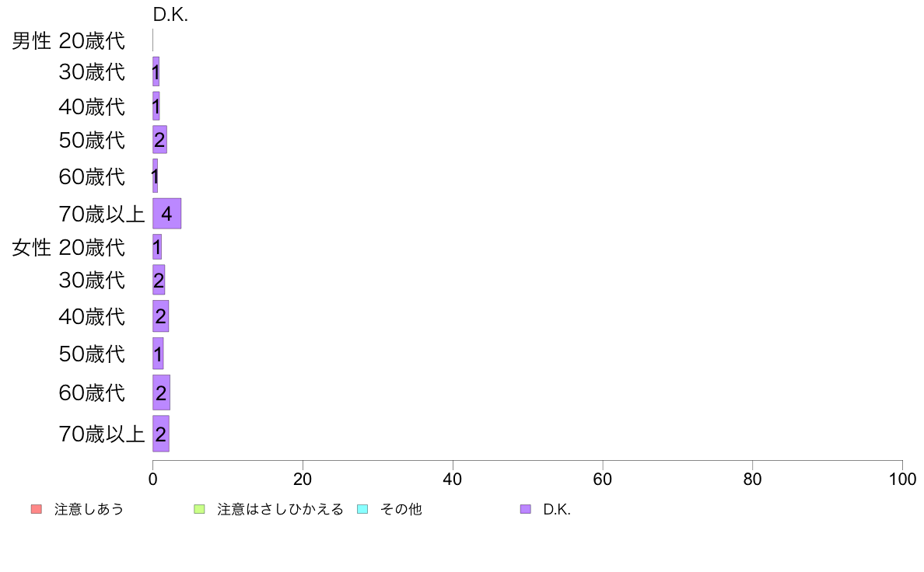Image resolution: width=924 pixels, height=572 pixels.
Task: Click the 男性 70歳以上 bar showing 4
Action: click(x=166, y=213)
